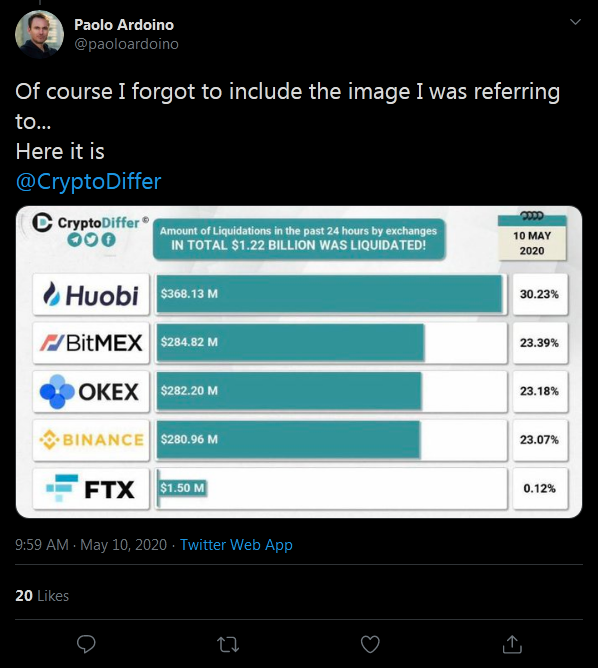Open Paolo Ardoino's profile avatar

click(39, 34)
